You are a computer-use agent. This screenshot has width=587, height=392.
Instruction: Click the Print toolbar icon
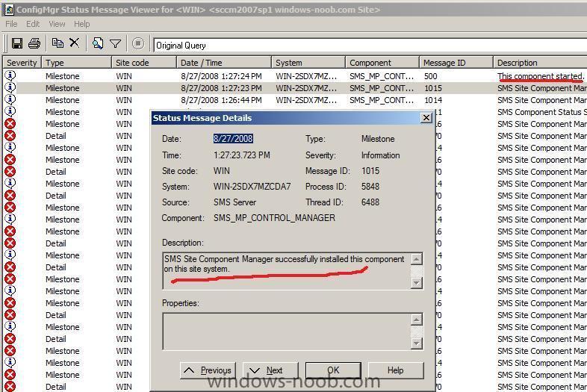pos(34,43)
